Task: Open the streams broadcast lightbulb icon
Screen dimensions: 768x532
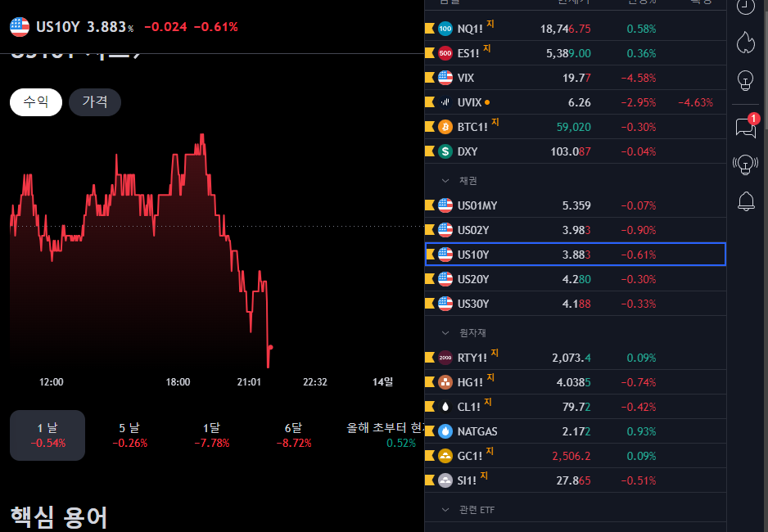Action: pyautogui.click(x=745, y=164)
